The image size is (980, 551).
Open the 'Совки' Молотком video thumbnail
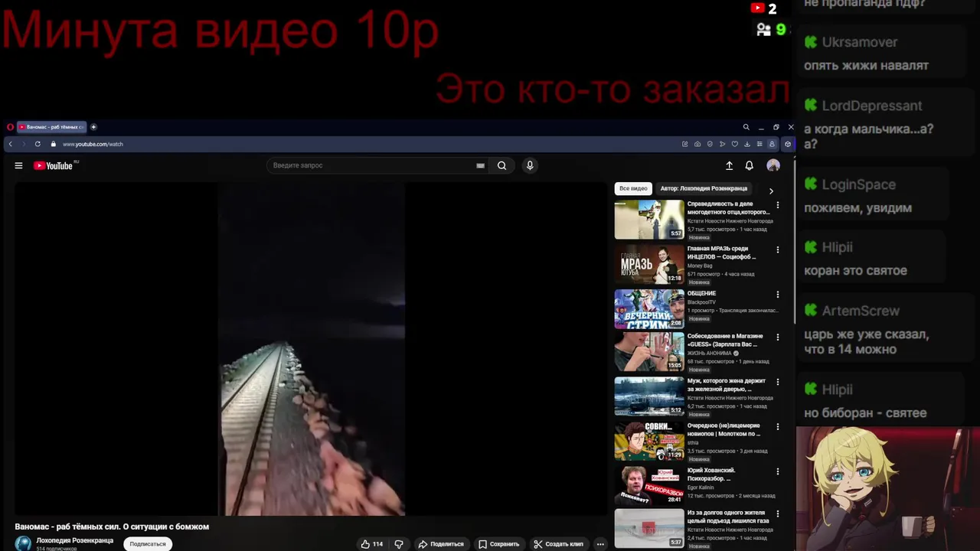click(x=649, y=441)
